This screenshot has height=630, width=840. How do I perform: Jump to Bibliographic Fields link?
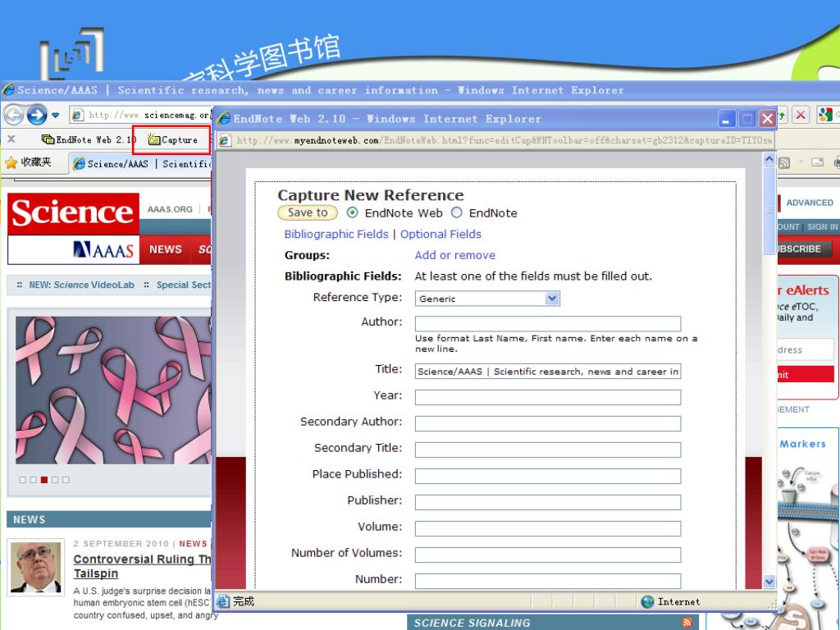pyautogui.click(x=336, y=234)
